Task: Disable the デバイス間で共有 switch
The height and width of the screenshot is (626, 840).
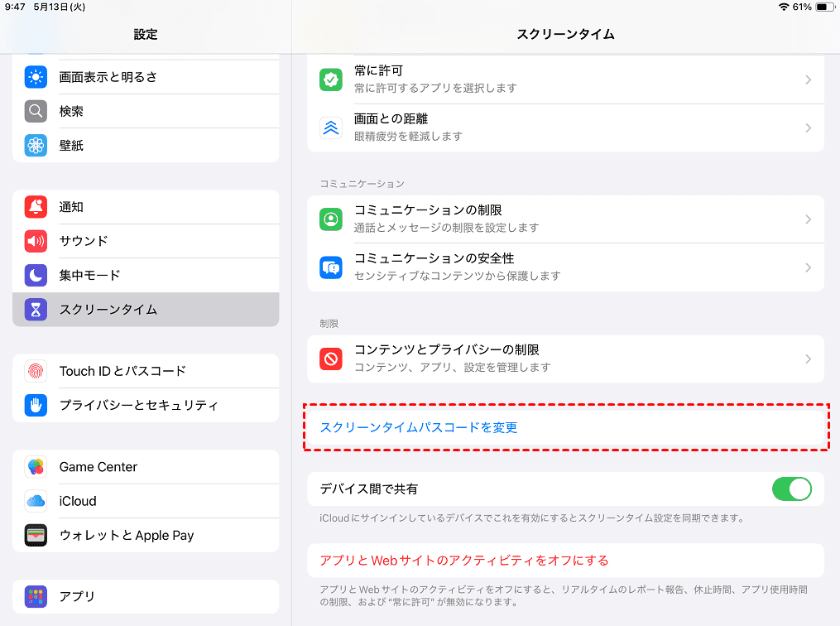Action: 791,489
